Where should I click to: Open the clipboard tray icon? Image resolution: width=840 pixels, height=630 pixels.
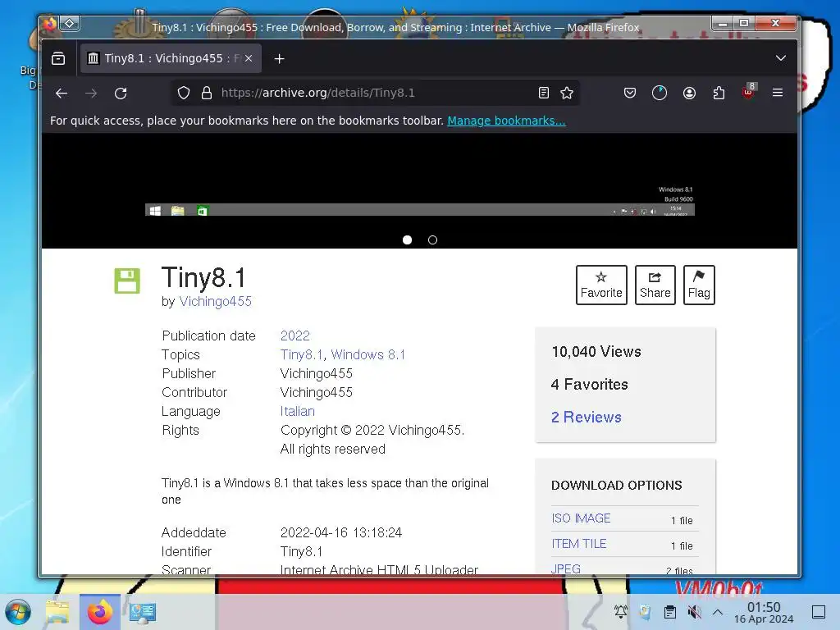pos(669,612)
